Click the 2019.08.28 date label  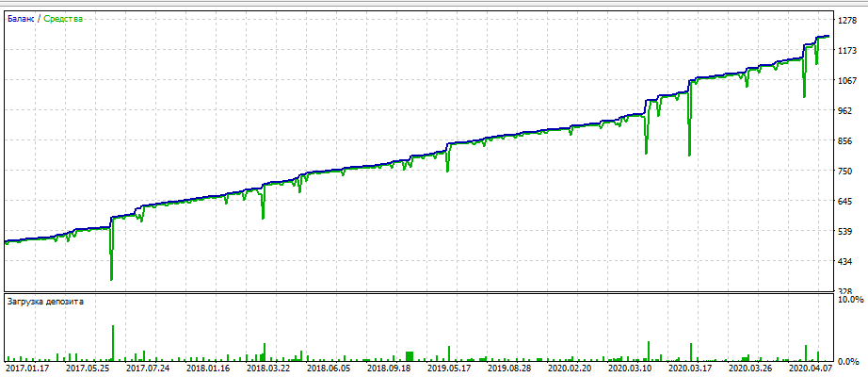pyautogui.click(x=510, y=368)
